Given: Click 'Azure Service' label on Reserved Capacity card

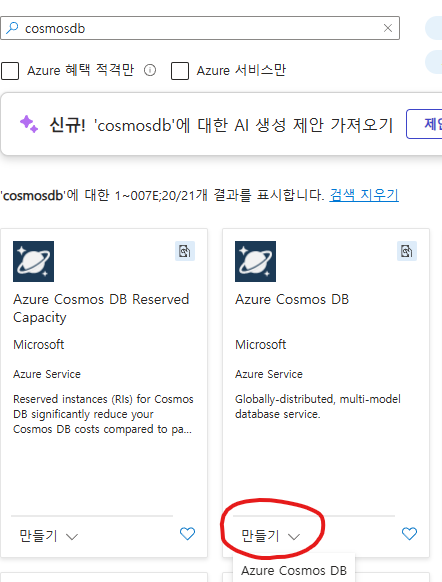Looking at the screenshot, I should [x=47, y=374].
